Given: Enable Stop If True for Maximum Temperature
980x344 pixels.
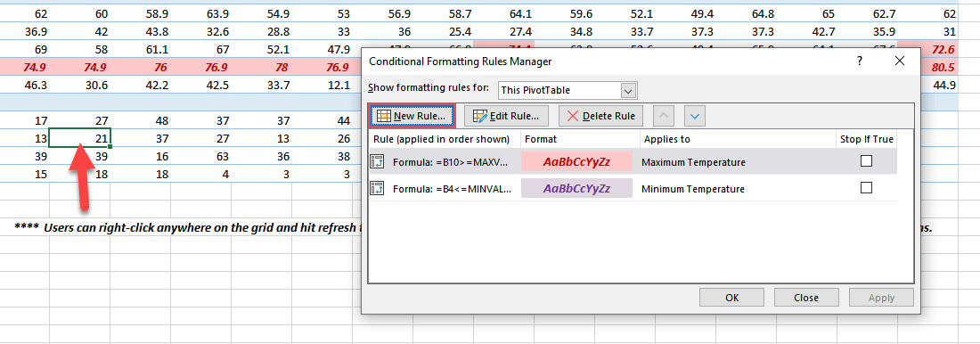Looking at the screenshot, I should point(866,161).
